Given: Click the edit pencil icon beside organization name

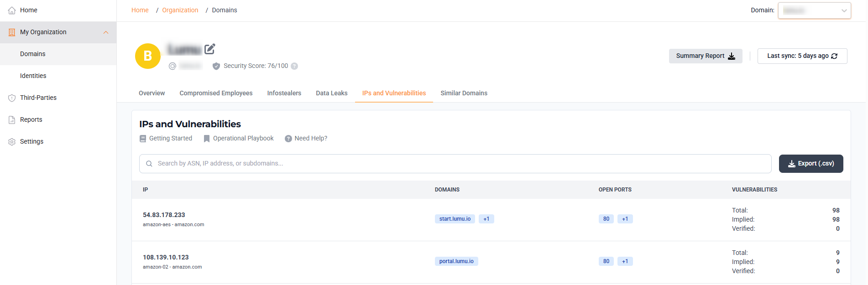Looking at the screenshot, I should point(209,49).
